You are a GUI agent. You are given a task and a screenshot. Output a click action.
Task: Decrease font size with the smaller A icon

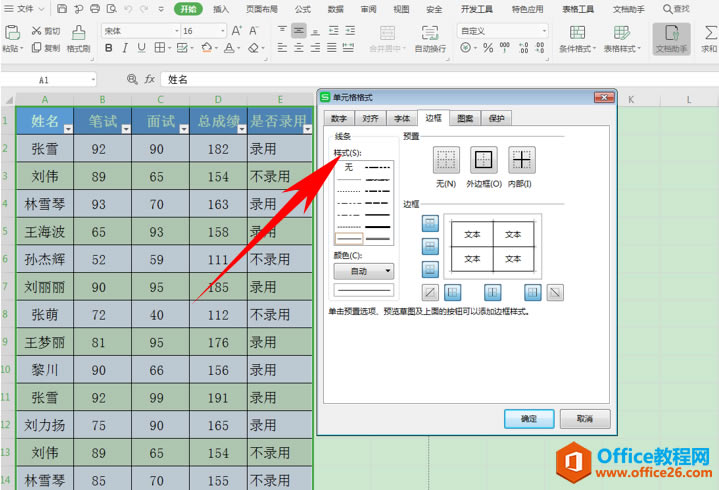254,31
